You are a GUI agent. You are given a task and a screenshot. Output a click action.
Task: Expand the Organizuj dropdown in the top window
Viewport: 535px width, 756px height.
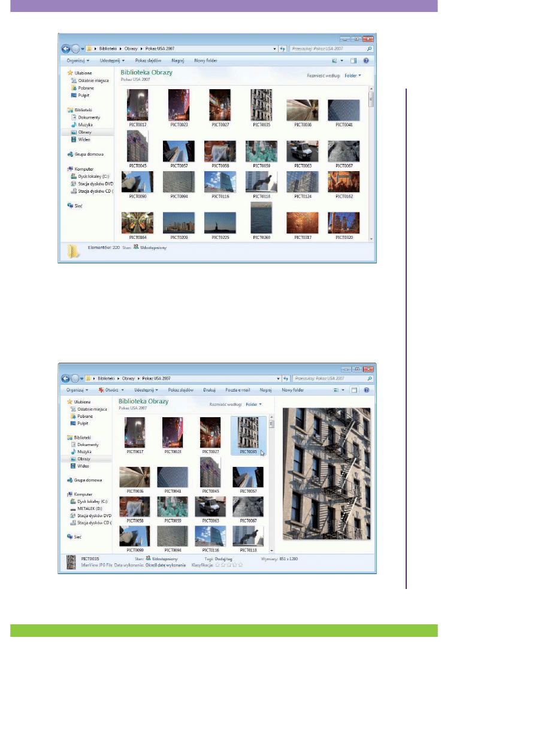[x=78, y=60]
